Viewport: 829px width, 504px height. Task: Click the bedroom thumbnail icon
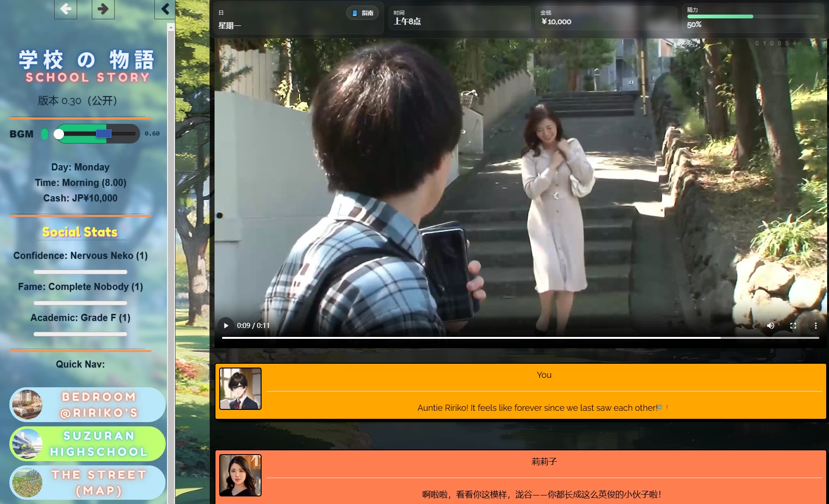click(x=27, y=405)
